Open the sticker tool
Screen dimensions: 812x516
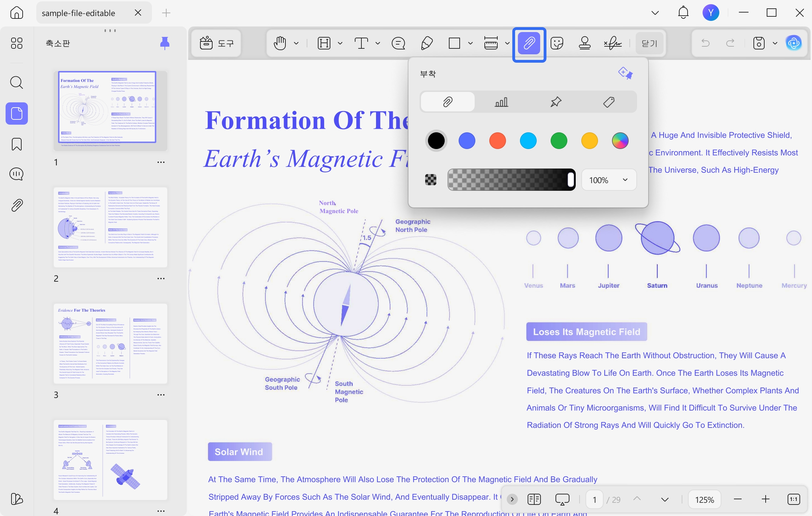click(x=557, y=43)
